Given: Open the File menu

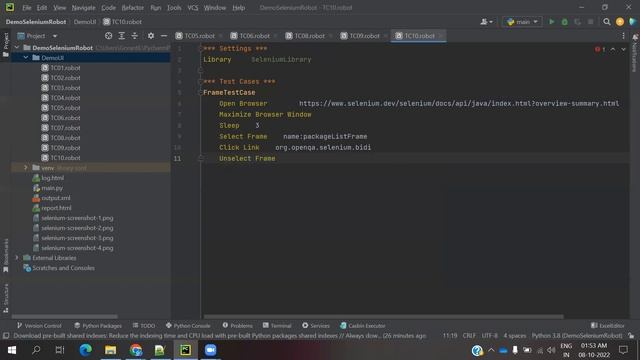Looking at the screenshot, I should click(27, 8).
